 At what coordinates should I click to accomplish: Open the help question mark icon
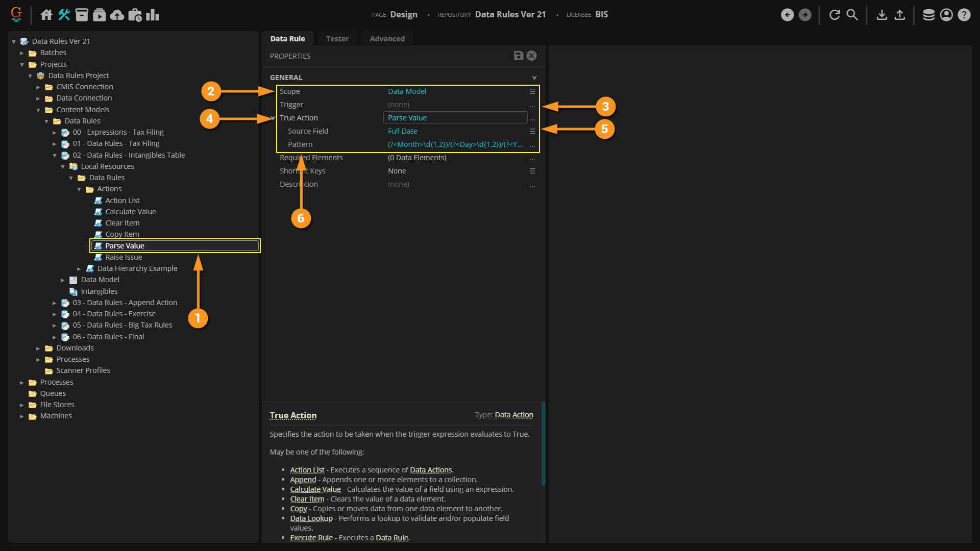(964, 15)
